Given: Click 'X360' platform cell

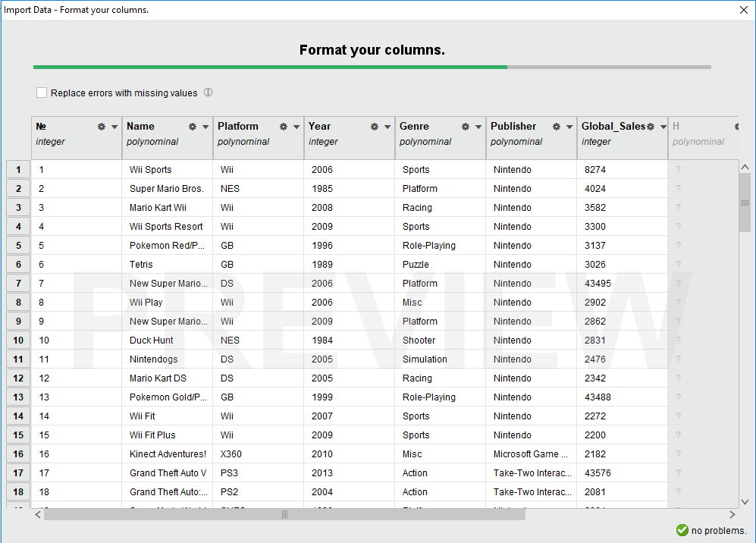Looking at the screenshot, I should click(x=259, y=454).
